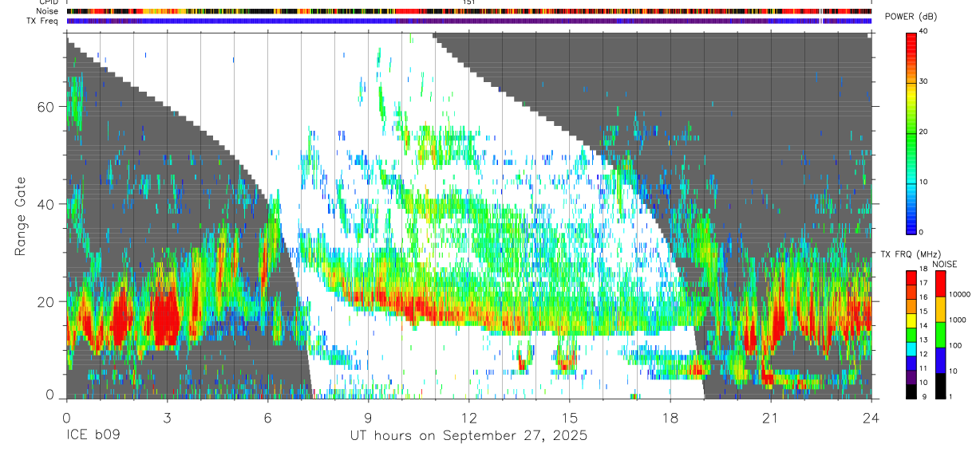Click the cyan 12-13 MHz TX frequency swatch
The height and width of the screenshot is (452, 980).
coord(911,348)
